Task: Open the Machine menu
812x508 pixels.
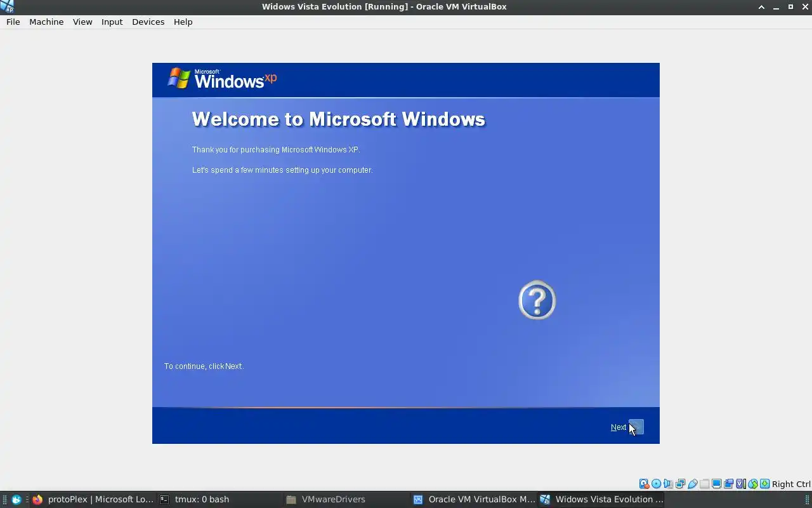Action: pyautogui.click(x=46, y=22)
